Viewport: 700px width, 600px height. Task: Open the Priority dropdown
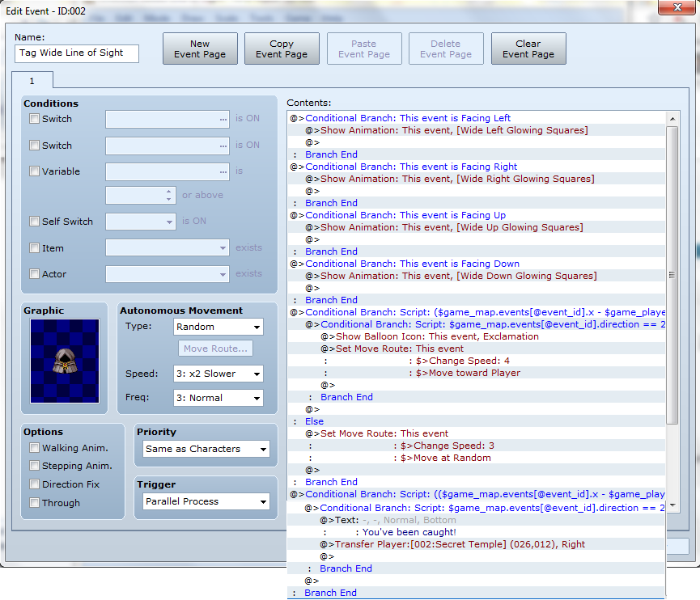click(x=206, y=449)
